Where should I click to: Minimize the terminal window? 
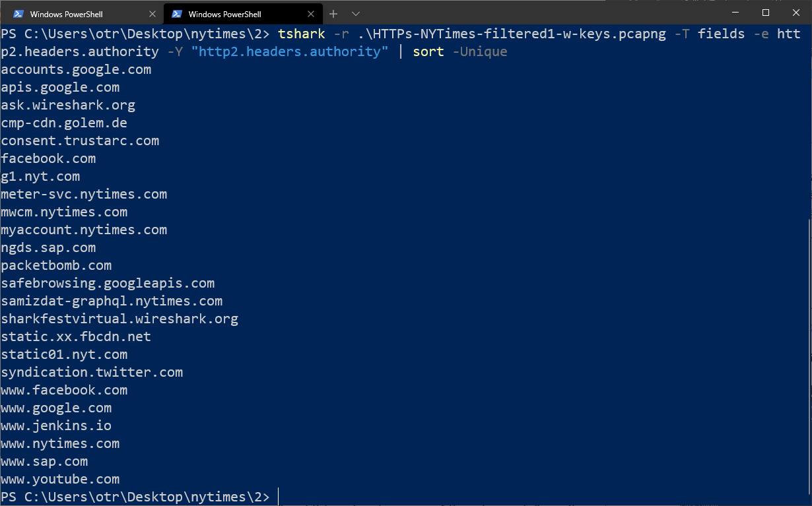735,13
